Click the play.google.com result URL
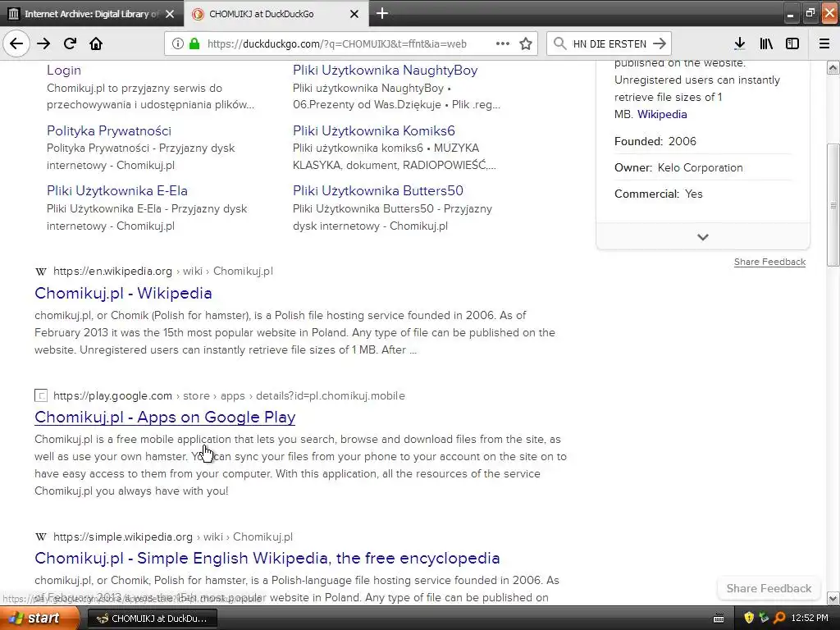 click(229, 396)
